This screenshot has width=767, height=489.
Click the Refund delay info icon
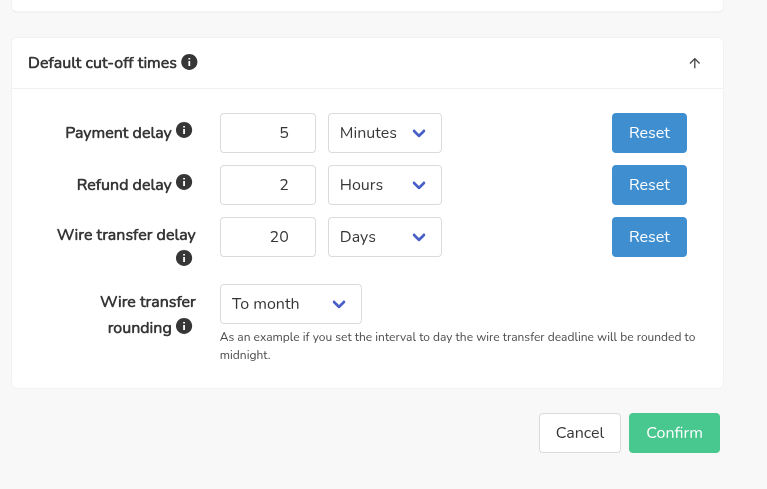184,183
